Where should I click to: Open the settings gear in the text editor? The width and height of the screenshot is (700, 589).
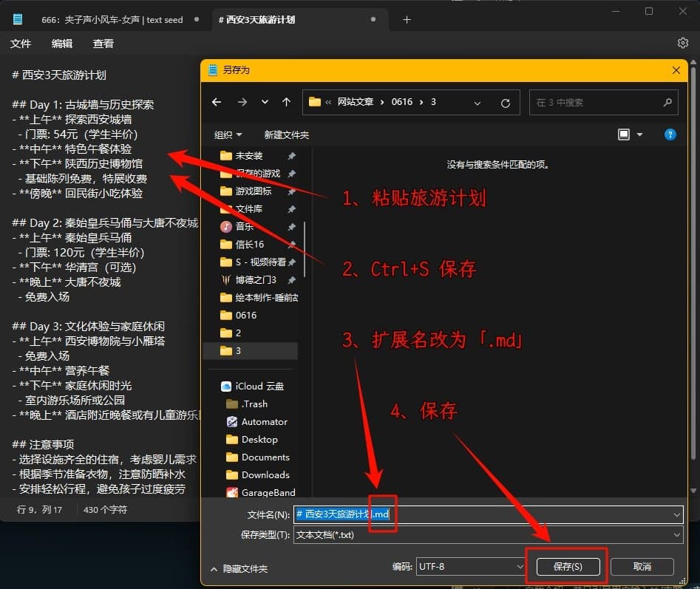pyautogui.click(x=682, y=43)
